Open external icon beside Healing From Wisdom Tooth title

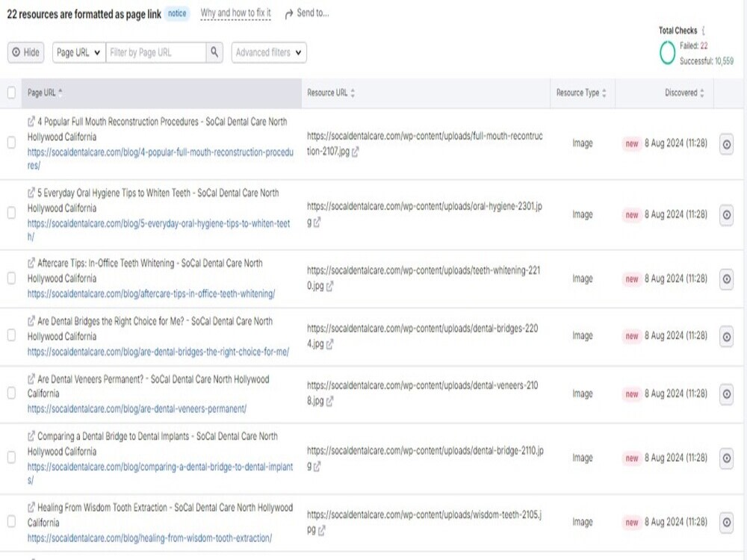click(31, 507)
